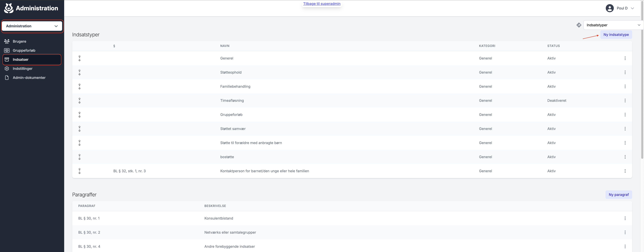Open the Indsatstyper select box
This screenshot has width=644, height=252.
tap(613, 25)
